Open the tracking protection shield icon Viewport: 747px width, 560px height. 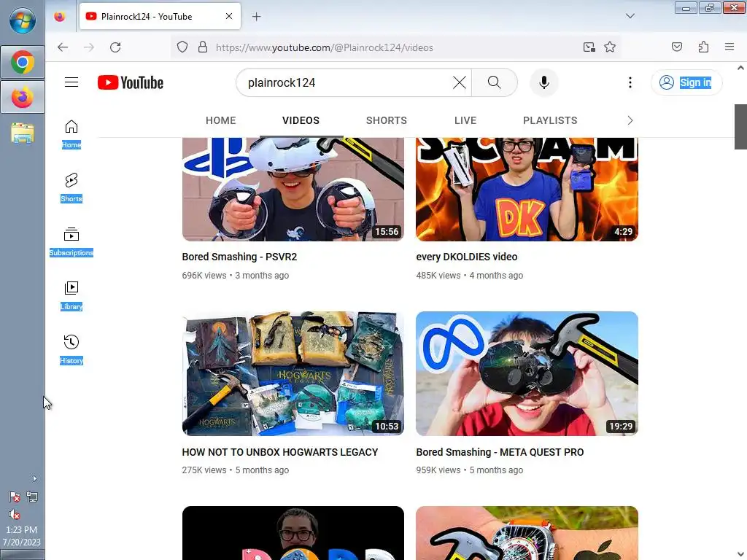[x=182, y=47]
